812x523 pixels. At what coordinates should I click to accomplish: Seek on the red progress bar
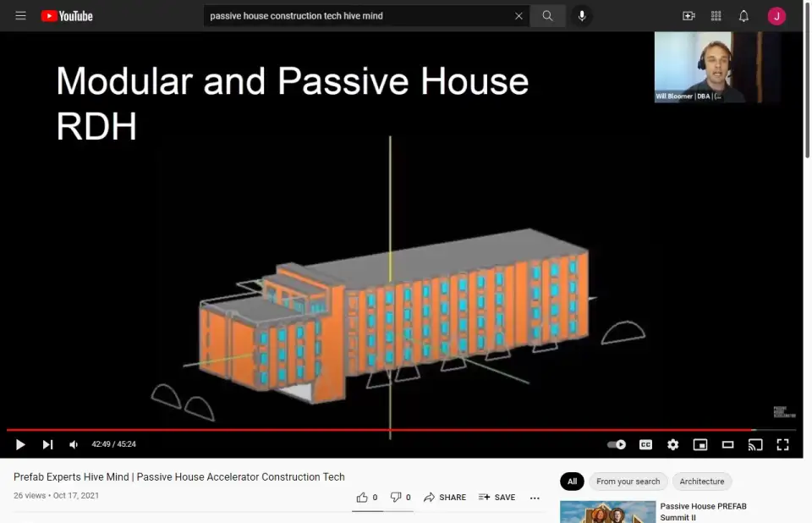click(381, 430)
